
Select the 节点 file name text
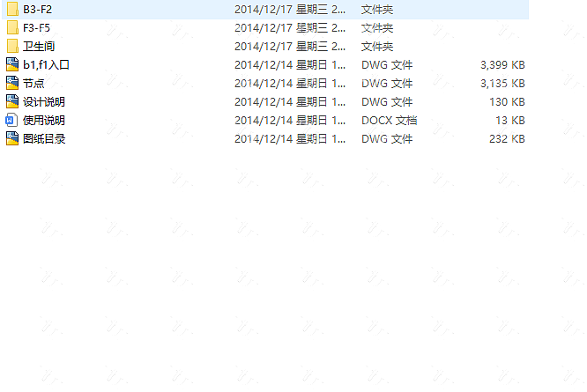[x=33, y=84]
